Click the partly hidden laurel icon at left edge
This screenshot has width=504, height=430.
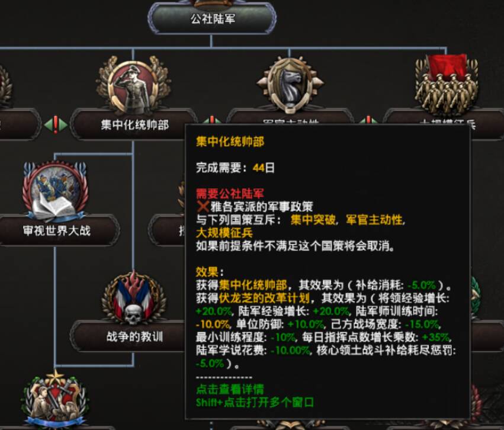coord(5,85)
